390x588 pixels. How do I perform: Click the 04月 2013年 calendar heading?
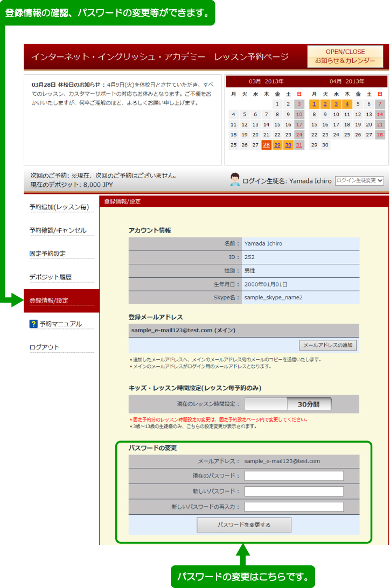click(x=347, y=81)
